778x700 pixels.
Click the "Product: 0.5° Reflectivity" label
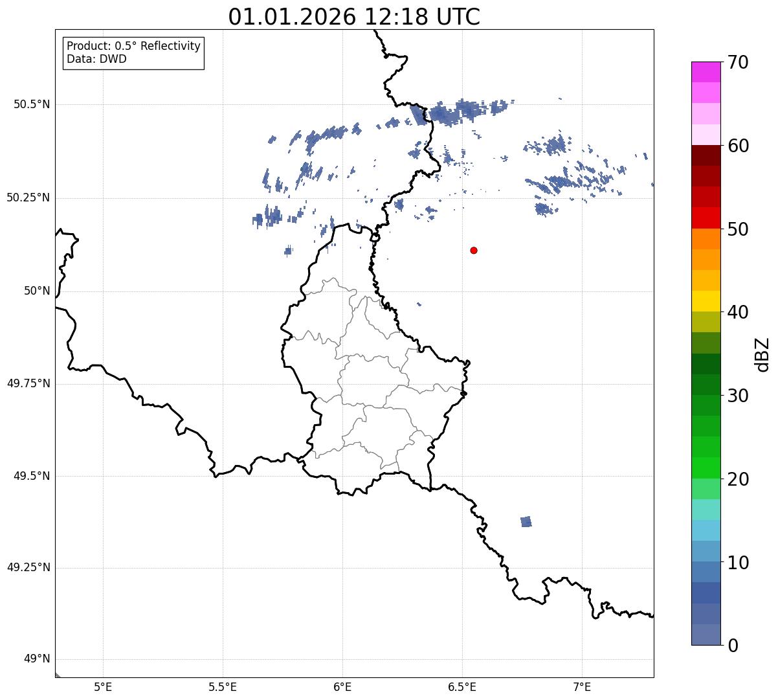point(134,47)
